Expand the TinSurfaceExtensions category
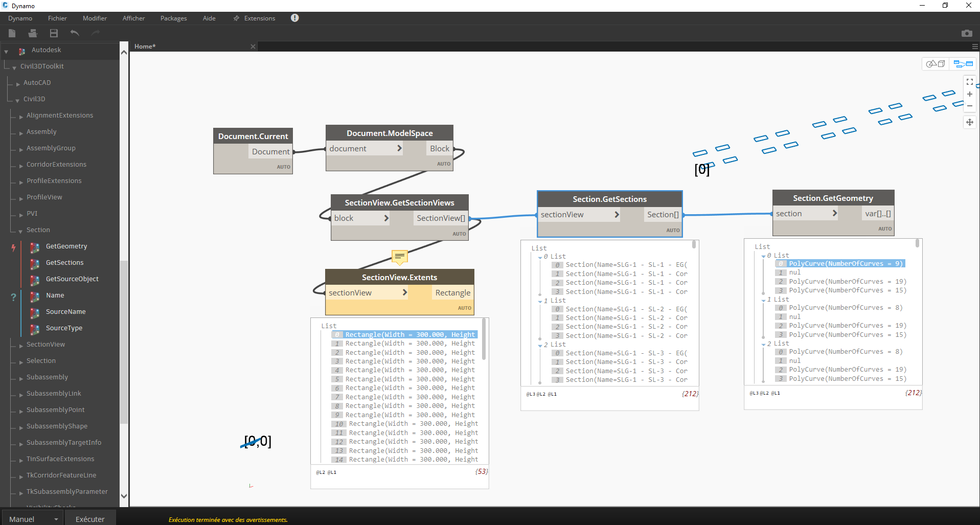Viewport: 980px width, 525px height. 21,460
